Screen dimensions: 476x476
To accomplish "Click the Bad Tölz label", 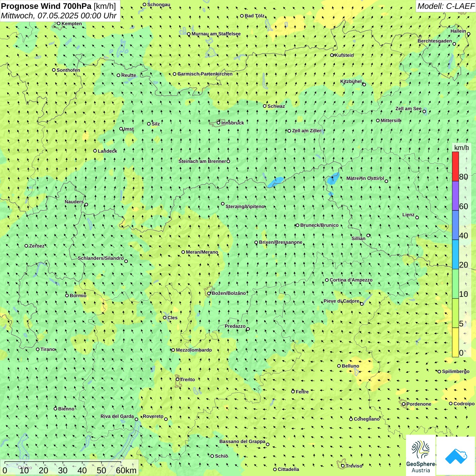I will coord(255,16).
